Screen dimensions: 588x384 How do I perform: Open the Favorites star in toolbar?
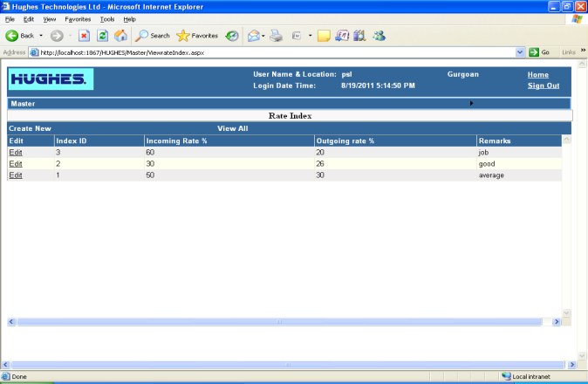pos(197,36)
